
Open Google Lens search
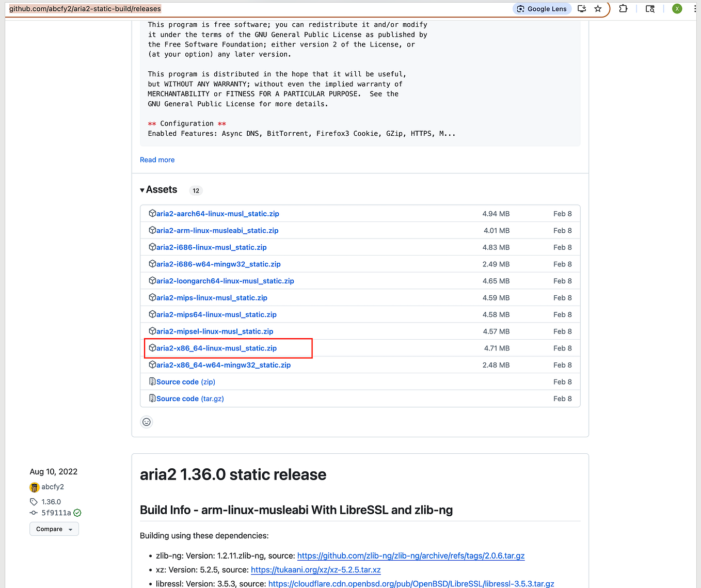(x=541, y=8)
